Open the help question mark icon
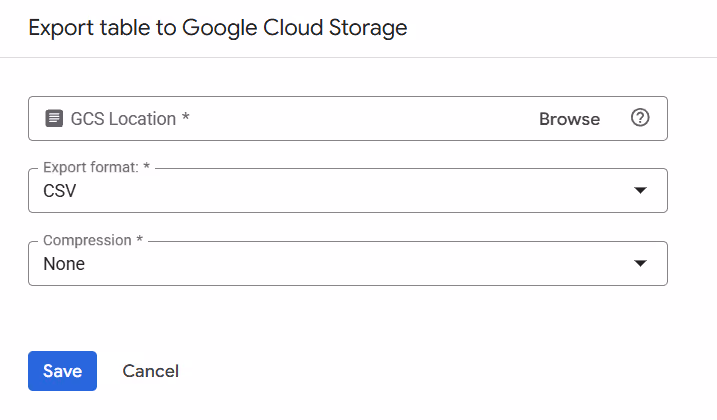This screenshot has width=717, height=420. (x=640, y=118)
